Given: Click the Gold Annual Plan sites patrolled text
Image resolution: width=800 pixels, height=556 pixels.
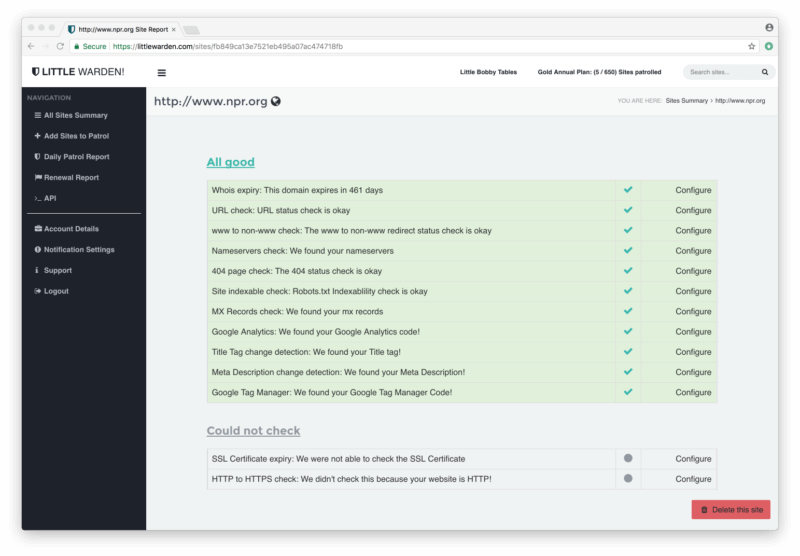Looking at the screenshot, I should [599, 72].
